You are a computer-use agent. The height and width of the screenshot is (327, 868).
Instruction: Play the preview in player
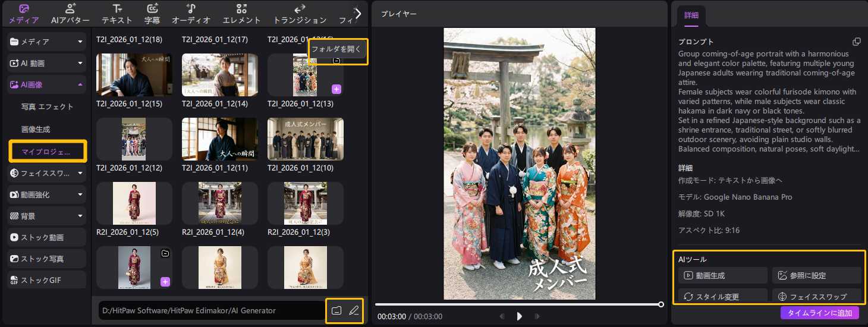pos(520,316)
